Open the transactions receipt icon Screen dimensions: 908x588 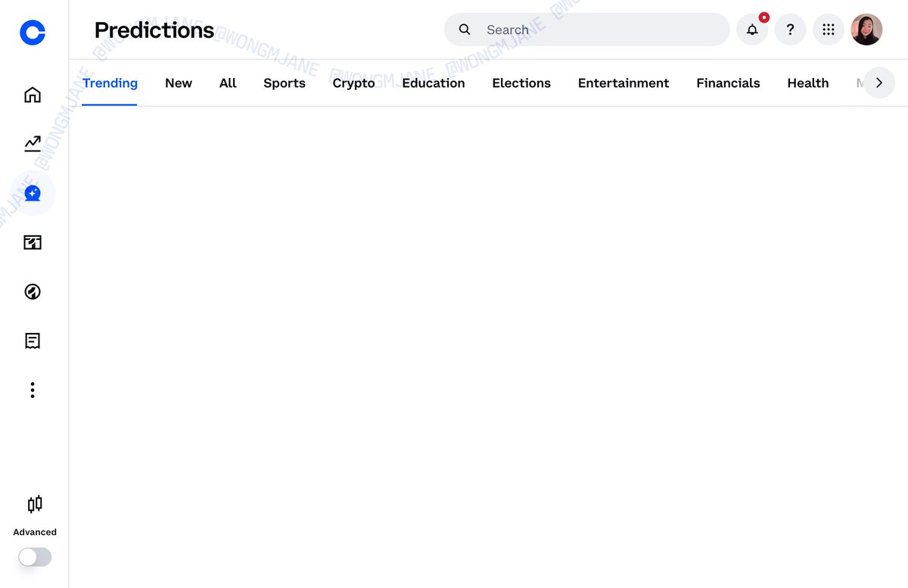(32, 341)
